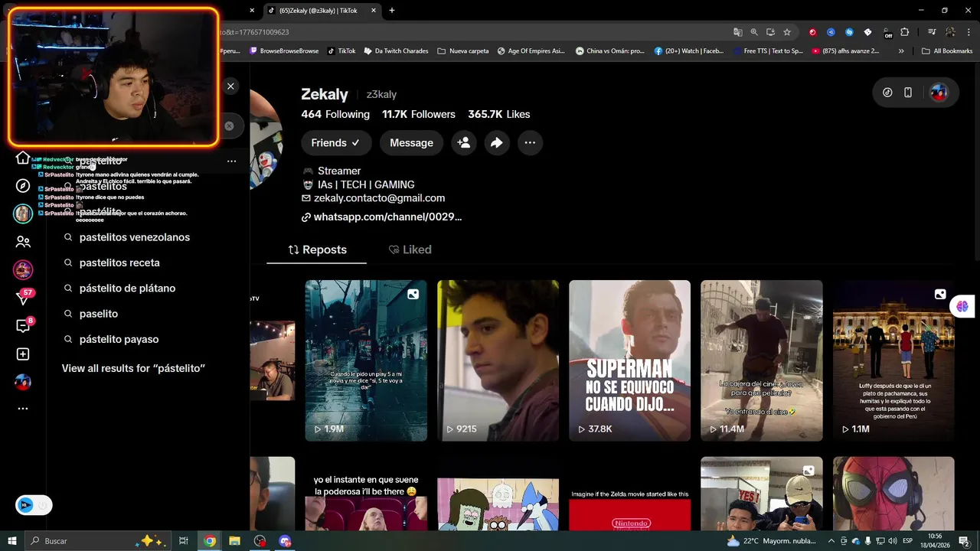Click the Windows Start button
Image resolution: width=980 pixels, height=551 pixels.
point(11,541)
